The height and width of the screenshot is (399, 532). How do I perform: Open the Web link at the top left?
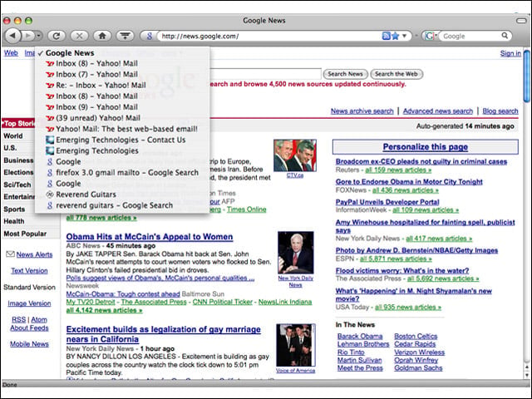point(11,53)
